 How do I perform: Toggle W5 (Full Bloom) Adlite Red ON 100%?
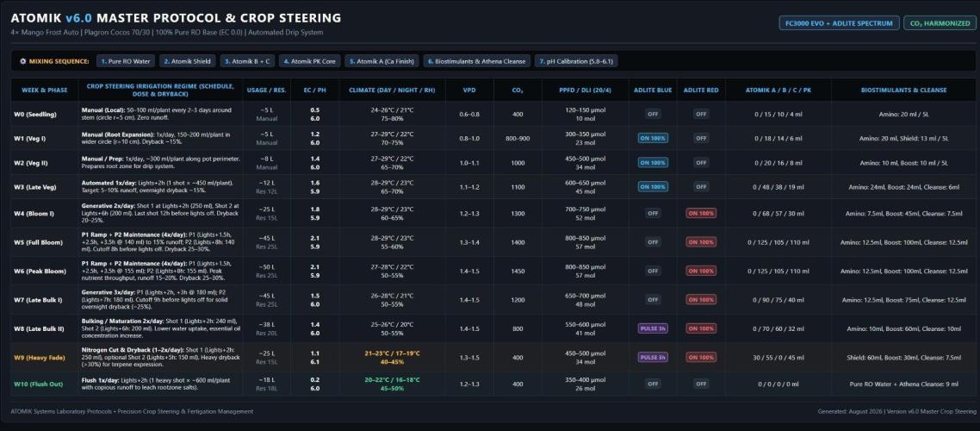701,242
